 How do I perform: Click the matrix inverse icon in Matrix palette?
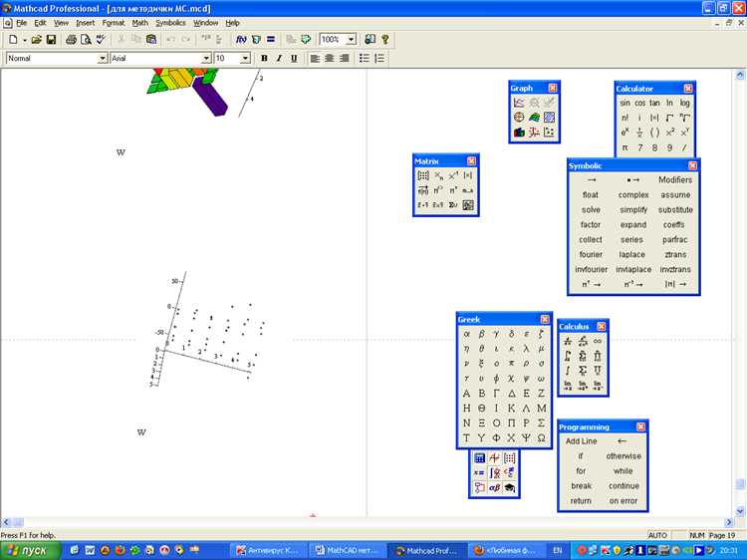click(x=453, y=175)
